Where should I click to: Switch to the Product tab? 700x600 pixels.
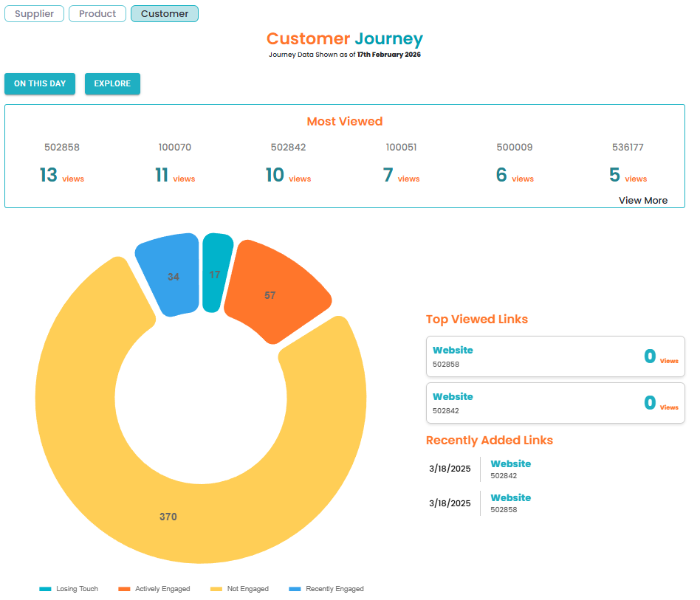[97, 14]
